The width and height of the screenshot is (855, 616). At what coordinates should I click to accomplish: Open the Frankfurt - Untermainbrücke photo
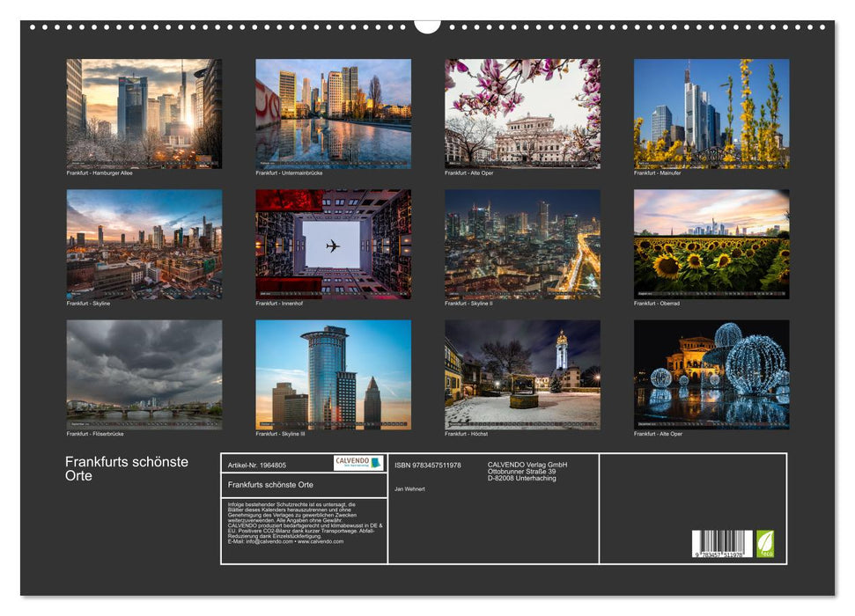pyautogui.click(x=332, y=114)
